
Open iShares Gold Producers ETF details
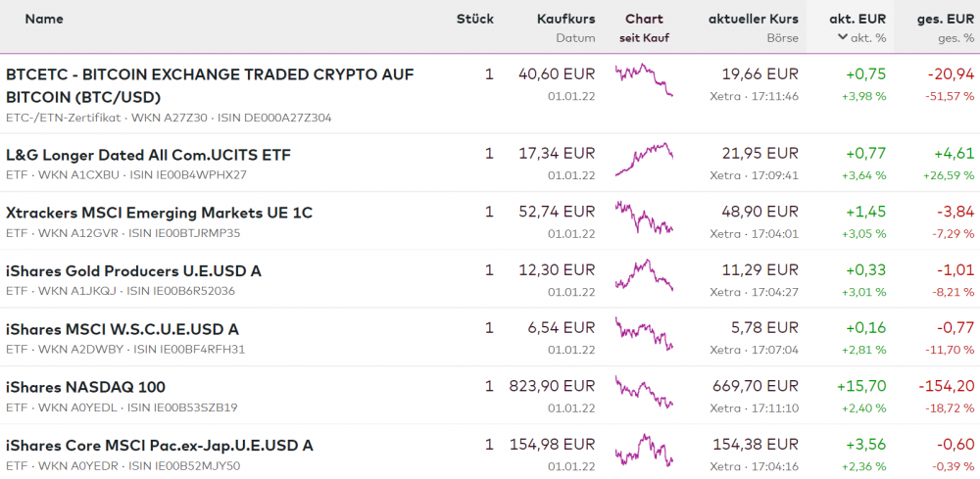pos(133,270)
